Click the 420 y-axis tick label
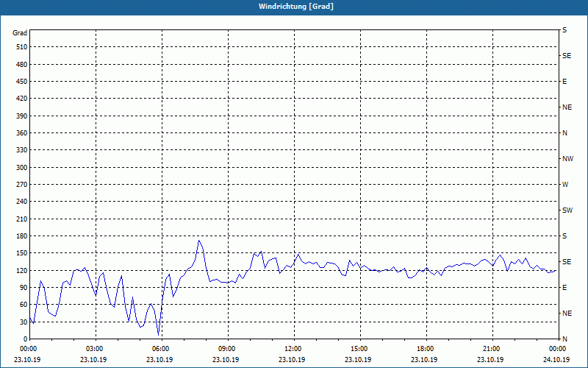 (22, 99)
